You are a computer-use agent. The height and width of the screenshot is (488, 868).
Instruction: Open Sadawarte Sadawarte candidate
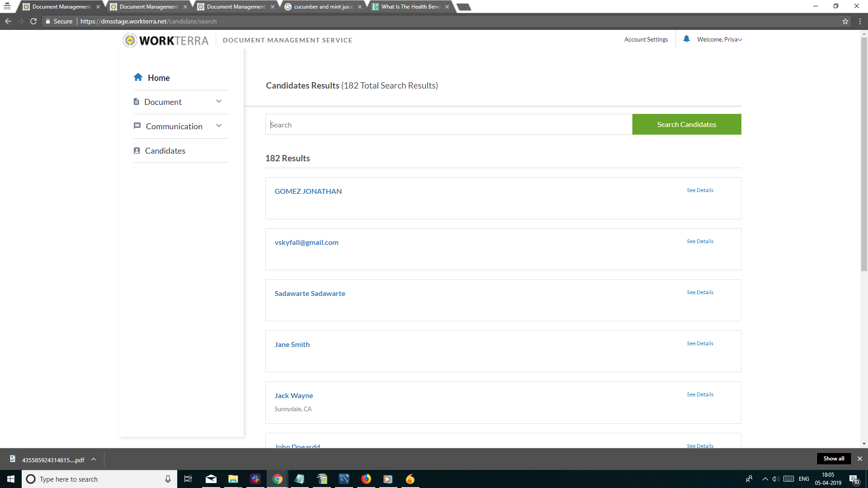pos(310,293)
